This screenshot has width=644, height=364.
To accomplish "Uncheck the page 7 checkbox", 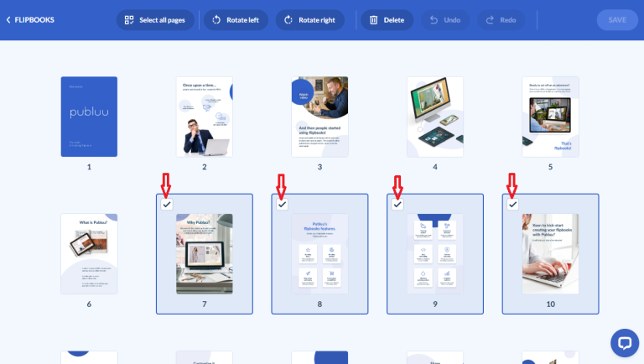I will [166, 204].
